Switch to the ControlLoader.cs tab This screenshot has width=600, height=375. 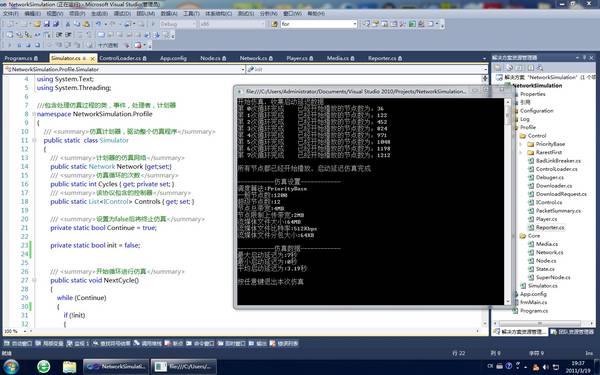pos(123,58)
